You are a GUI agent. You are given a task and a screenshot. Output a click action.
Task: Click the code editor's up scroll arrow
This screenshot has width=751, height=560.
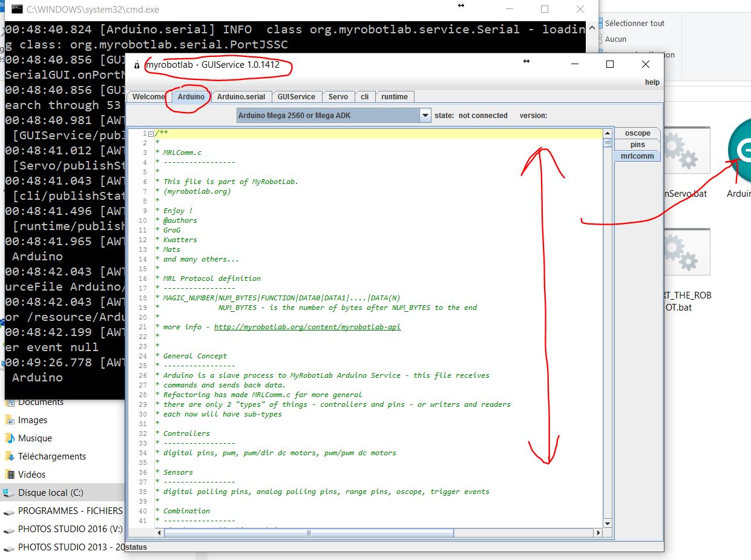608,133
